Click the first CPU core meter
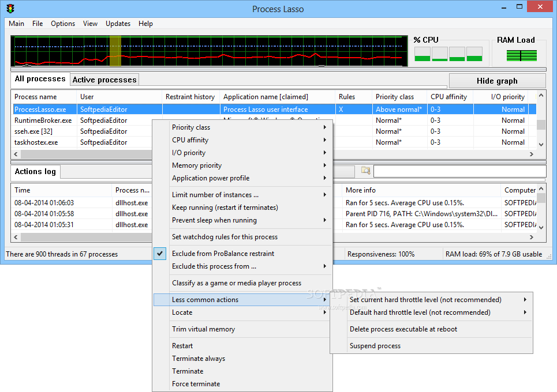The image size is (557, 392). [x=423, y=54]
